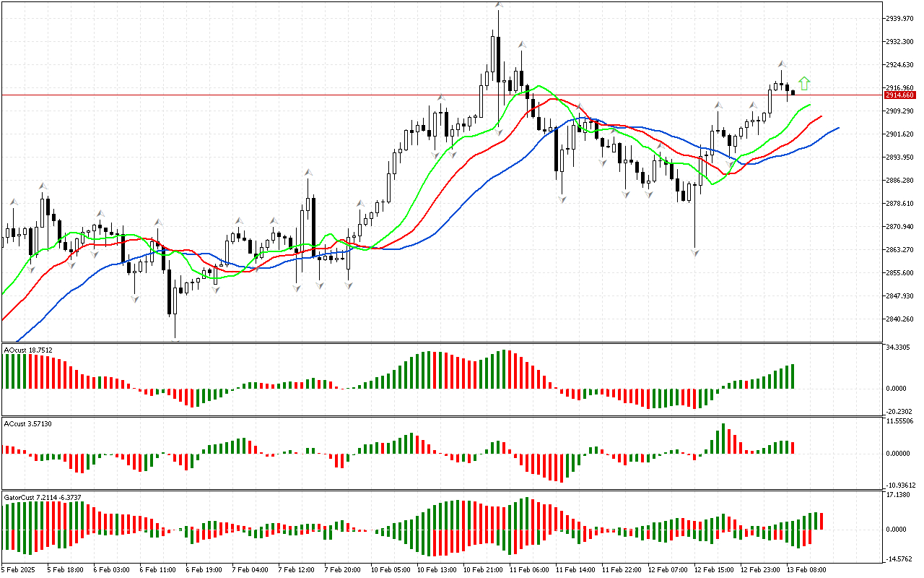
Task: Click the -10.93612 value on the ACcust scale
Action: 900,485
